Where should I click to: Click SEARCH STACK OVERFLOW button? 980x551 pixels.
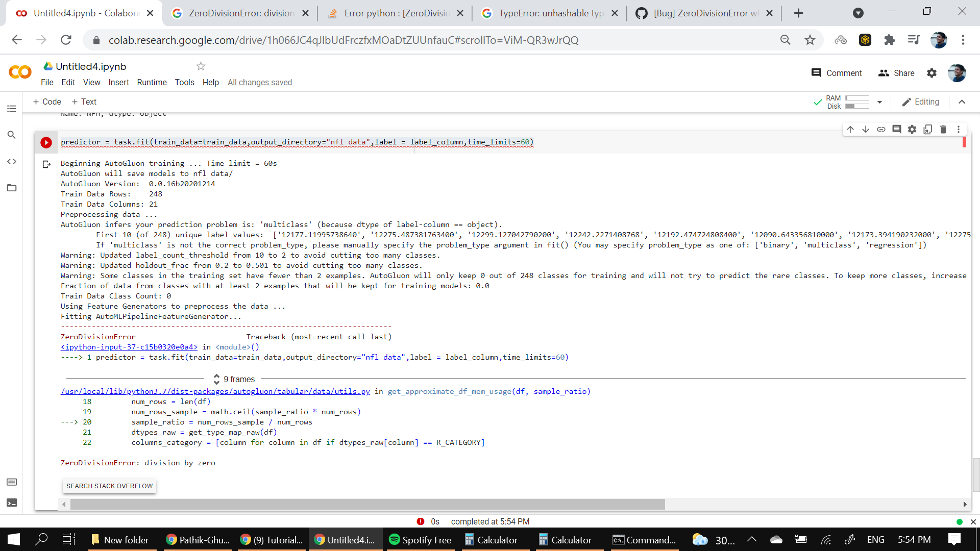[109, 486]
